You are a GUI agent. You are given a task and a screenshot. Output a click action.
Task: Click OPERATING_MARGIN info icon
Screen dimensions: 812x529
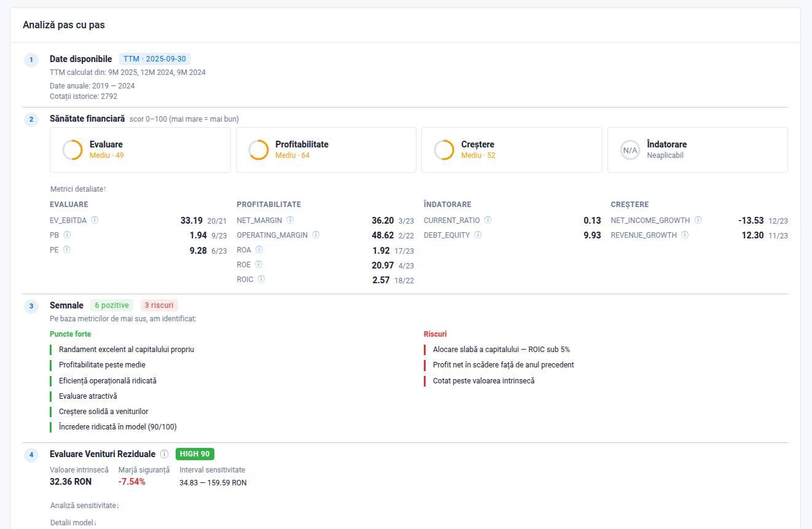point(316,235)
